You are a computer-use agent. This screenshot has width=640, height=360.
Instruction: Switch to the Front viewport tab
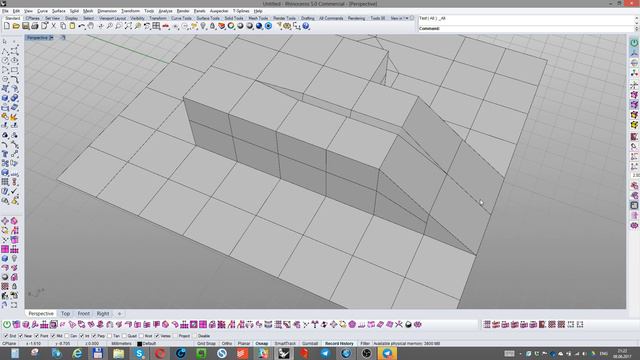pos(84,313)
